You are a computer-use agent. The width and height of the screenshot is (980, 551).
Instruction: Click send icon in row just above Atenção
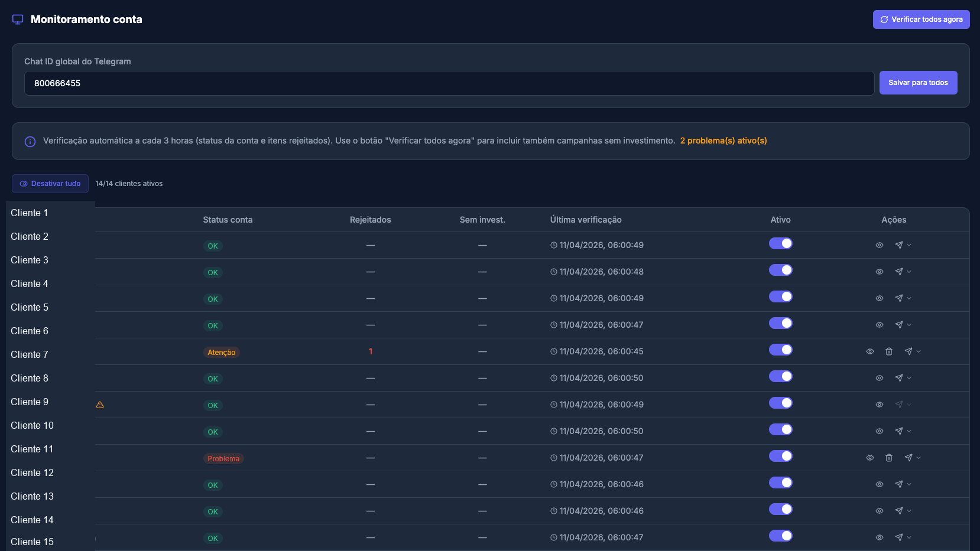click(899, 325)
